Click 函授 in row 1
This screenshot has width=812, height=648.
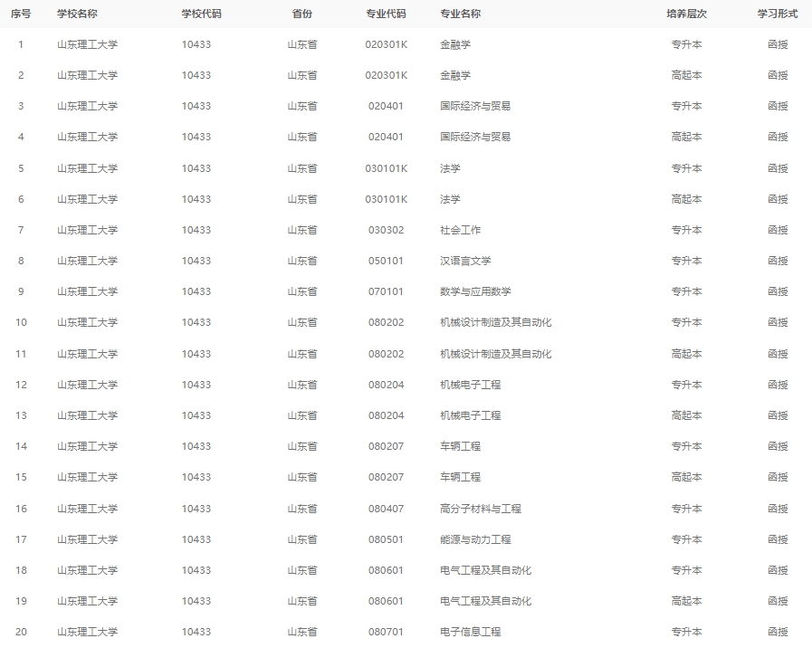(778, 44)
